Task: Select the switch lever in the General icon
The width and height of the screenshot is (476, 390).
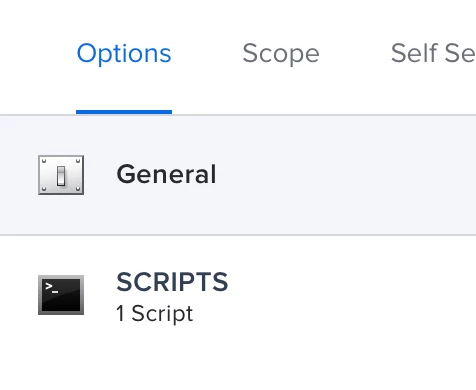Action: (61, 176)
